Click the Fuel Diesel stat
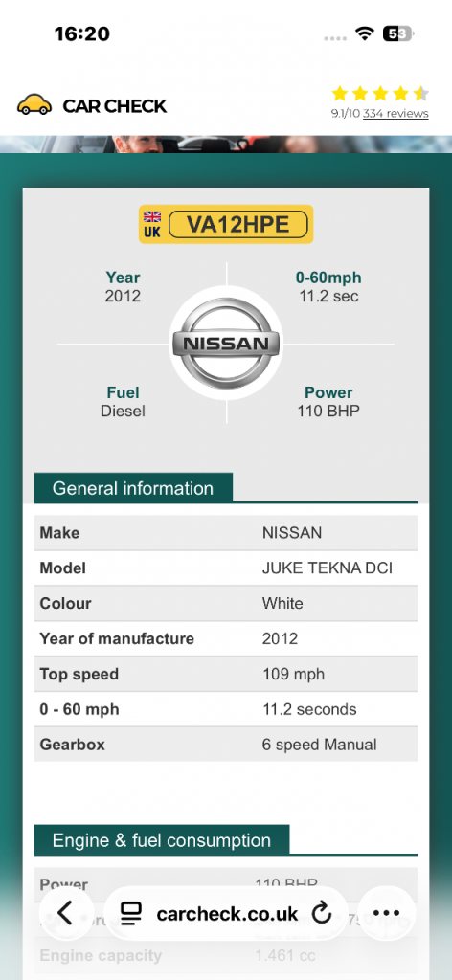Image resolution: width=452 pixels, height=980 pixels. point(124,401)
